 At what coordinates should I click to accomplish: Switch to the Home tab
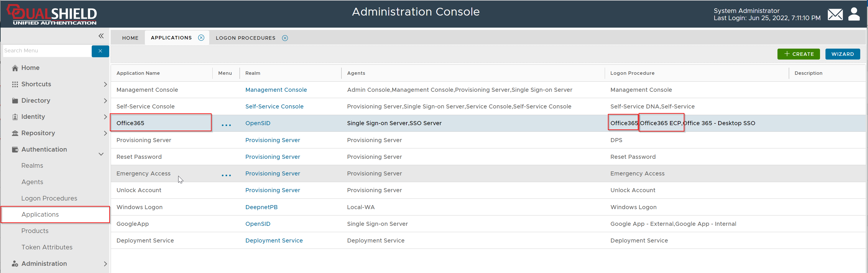pos(130,38)
